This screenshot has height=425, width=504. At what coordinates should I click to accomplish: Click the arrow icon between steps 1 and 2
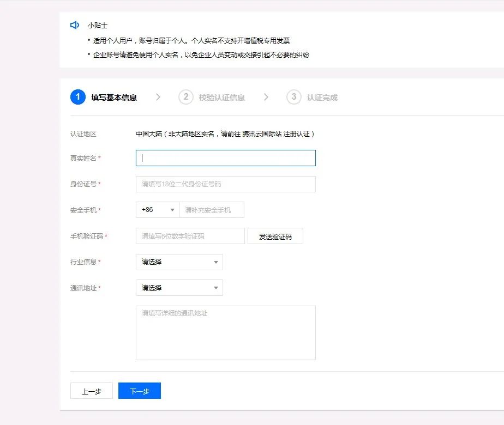click(159, 97)
